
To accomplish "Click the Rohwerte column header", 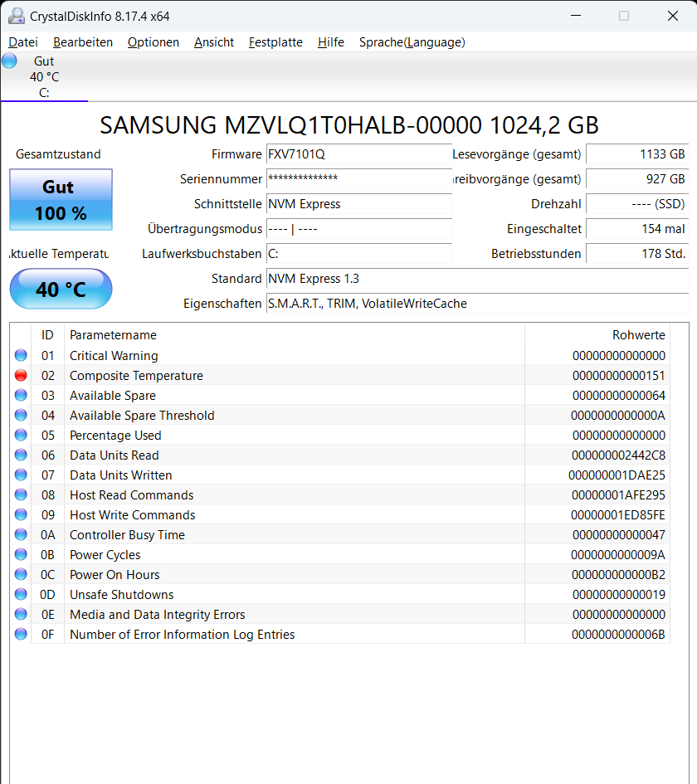I will 639,335.
